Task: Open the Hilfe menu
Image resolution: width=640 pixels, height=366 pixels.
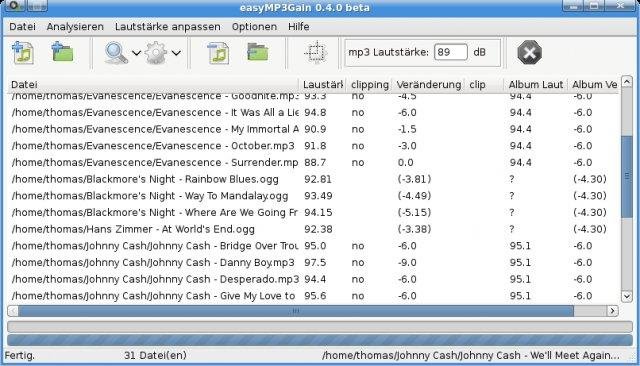Action: coord(299,27)
